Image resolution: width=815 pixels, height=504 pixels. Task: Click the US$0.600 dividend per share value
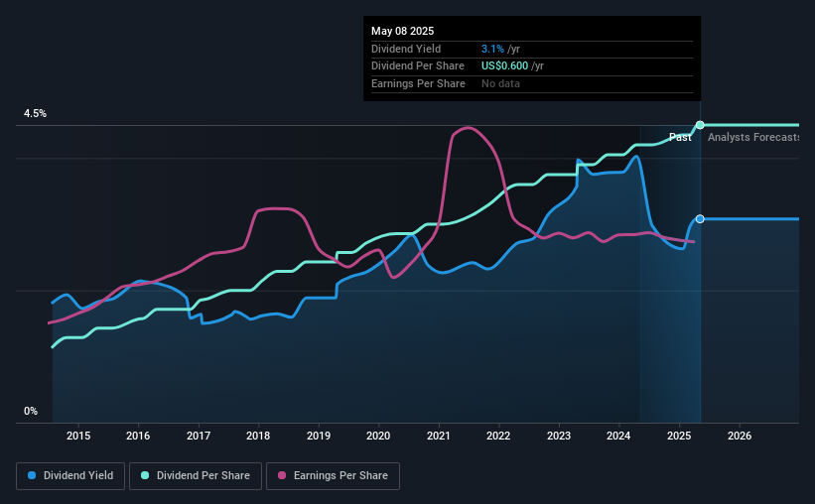pyautogui.click(x=504, y=66)
